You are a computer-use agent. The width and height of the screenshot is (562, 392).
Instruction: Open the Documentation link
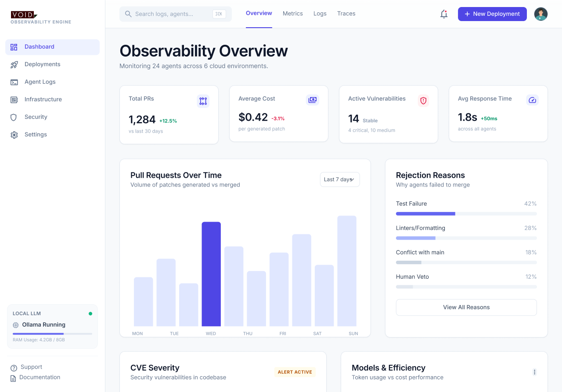[x=39, y=377]
